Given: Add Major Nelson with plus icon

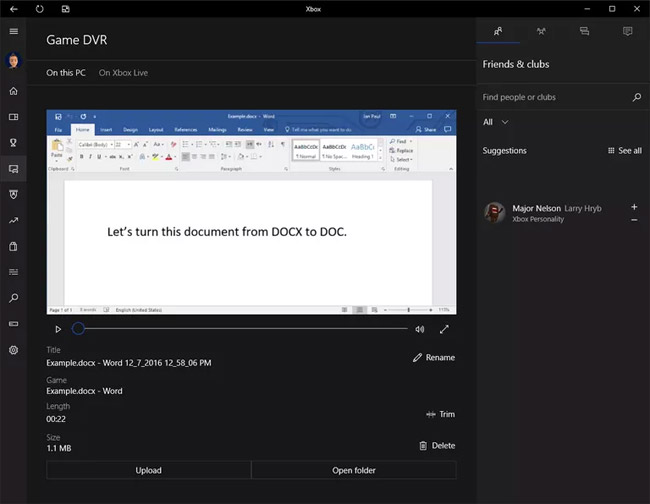Looking at the screenshot, I should [x=634, y=207].
